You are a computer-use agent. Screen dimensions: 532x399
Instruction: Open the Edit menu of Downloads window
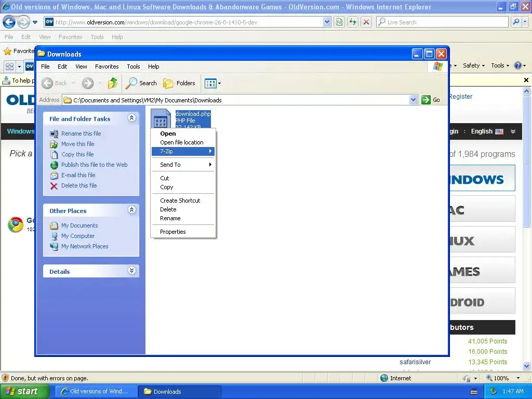click(62, 66)
